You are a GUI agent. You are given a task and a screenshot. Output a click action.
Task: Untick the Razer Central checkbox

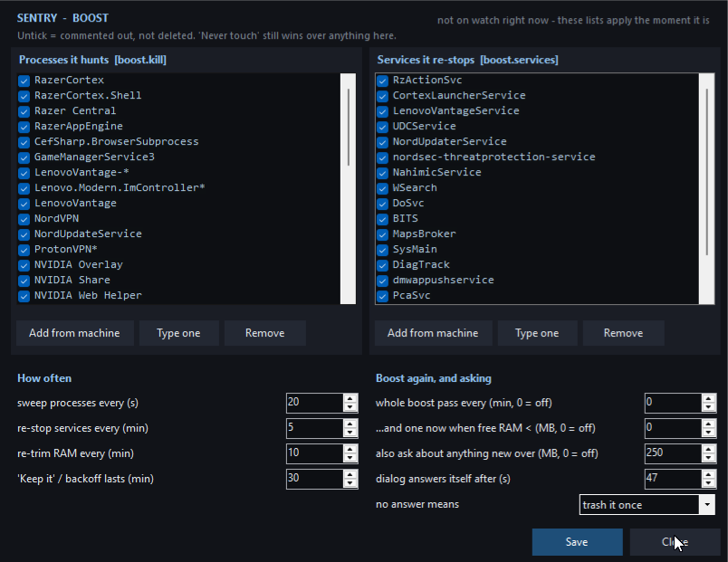pos(24,111)
